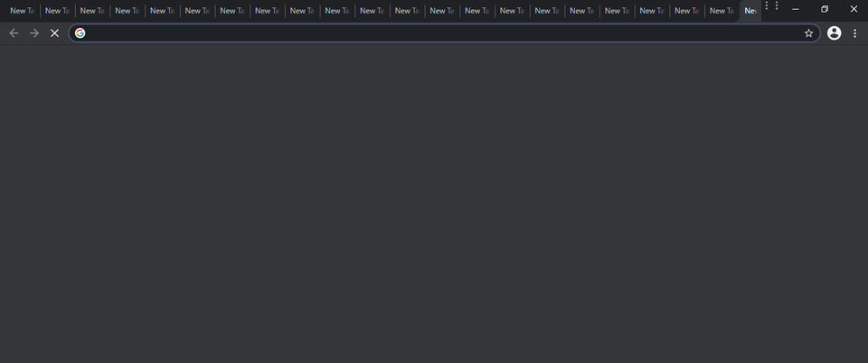This screenshot has width=868, height=363.
Task: Go back using the back arrow
Action: [14, 33]
